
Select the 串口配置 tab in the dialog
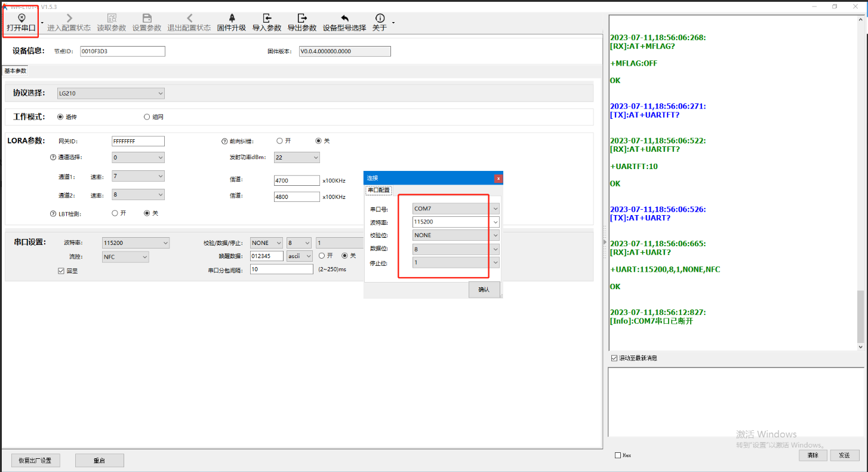tap(378, 190)
